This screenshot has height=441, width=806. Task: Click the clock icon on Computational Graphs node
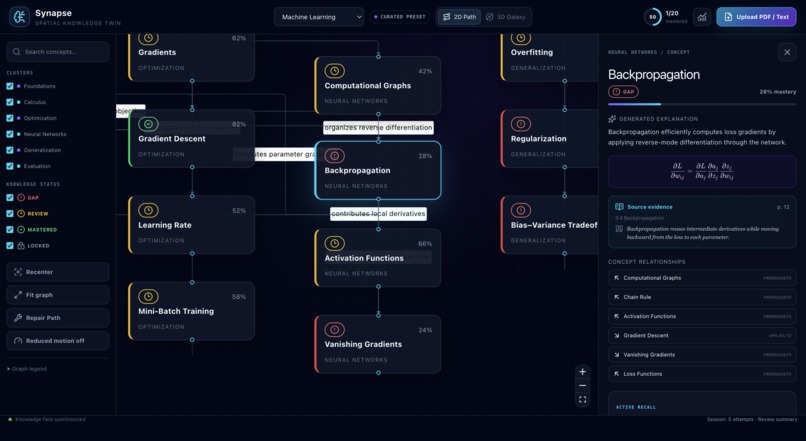tap(335, 71)
